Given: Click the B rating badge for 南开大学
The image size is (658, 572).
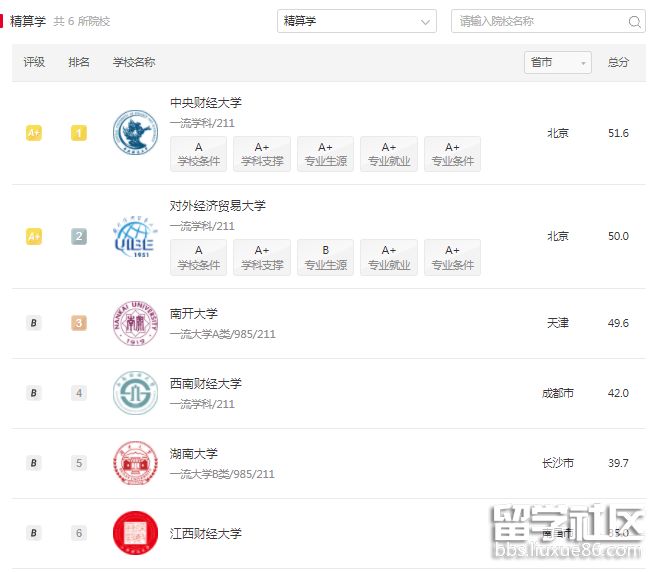Looking at the screenshot, I should click(x=34, y=323).
